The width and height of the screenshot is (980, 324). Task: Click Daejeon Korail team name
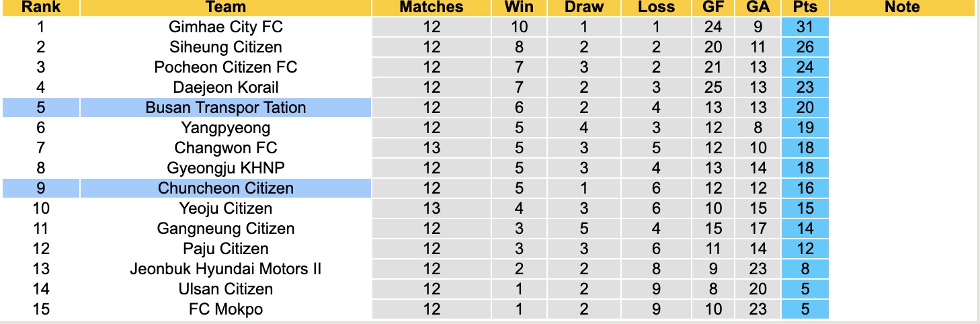[226, 87]
